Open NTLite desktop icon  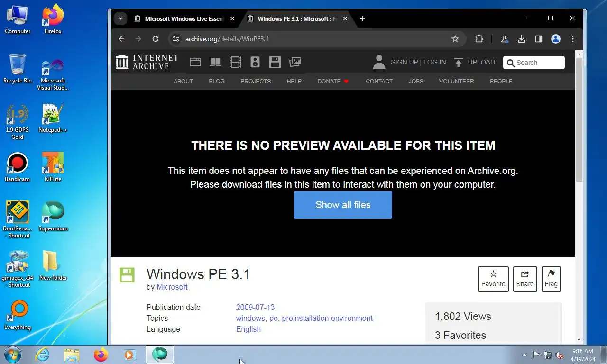coord(53,167)
